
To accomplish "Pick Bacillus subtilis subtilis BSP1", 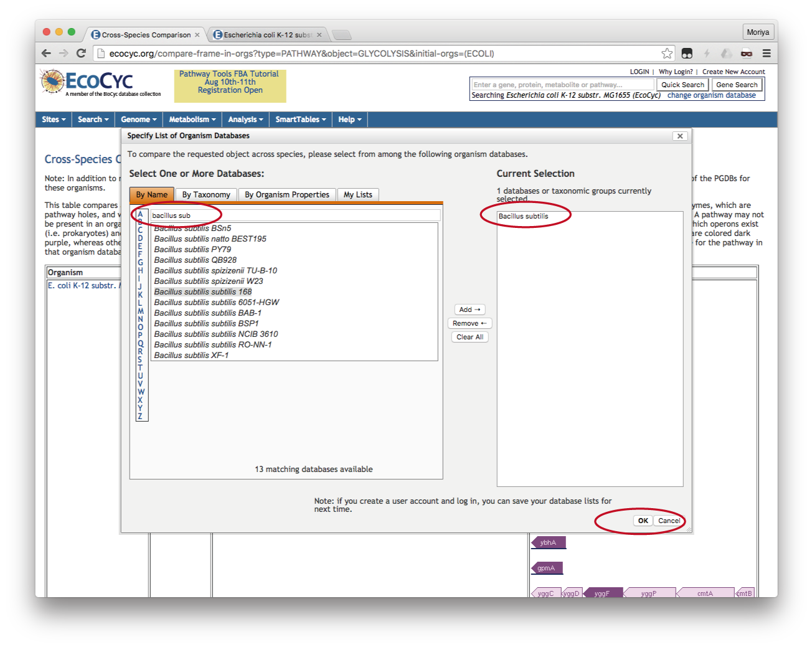I will pyautogui.click(x=206, y=324).
